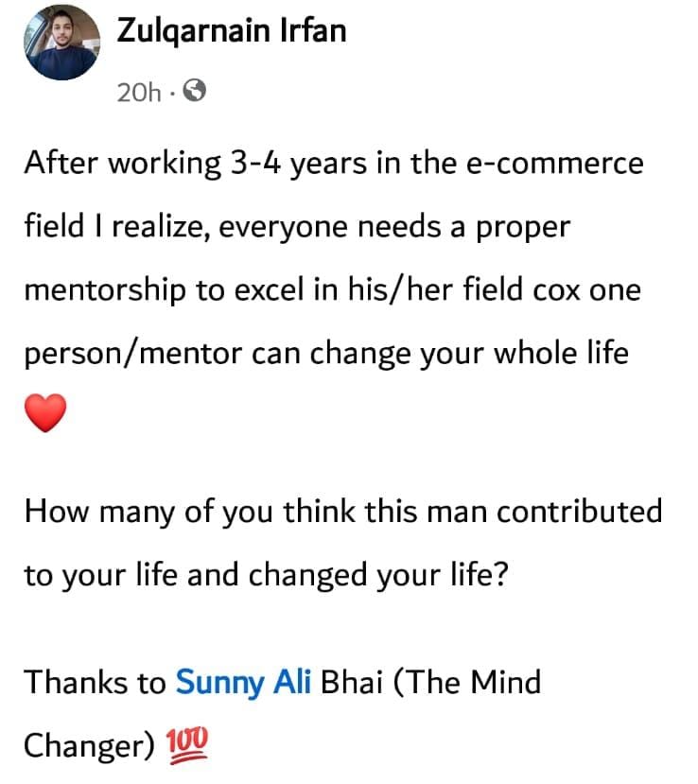Screen dimensions: 698x784
Task: Click the word "mentorship" in the post
Action: point(105,289)
